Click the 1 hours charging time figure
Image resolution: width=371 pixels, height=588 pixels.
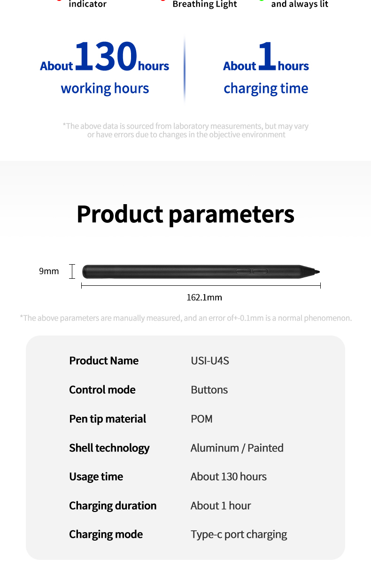(266, 57)
